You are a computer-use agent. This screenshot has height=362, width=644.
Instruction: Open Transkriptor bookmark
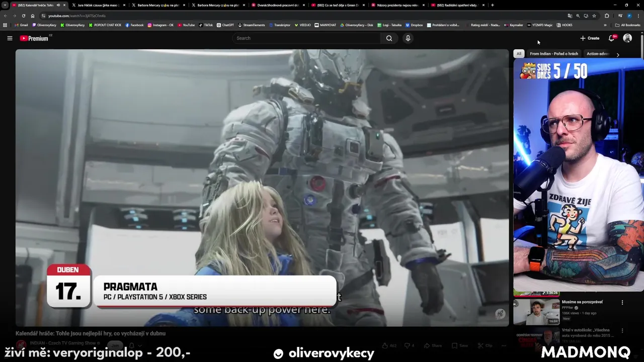(x=280, y=25)
